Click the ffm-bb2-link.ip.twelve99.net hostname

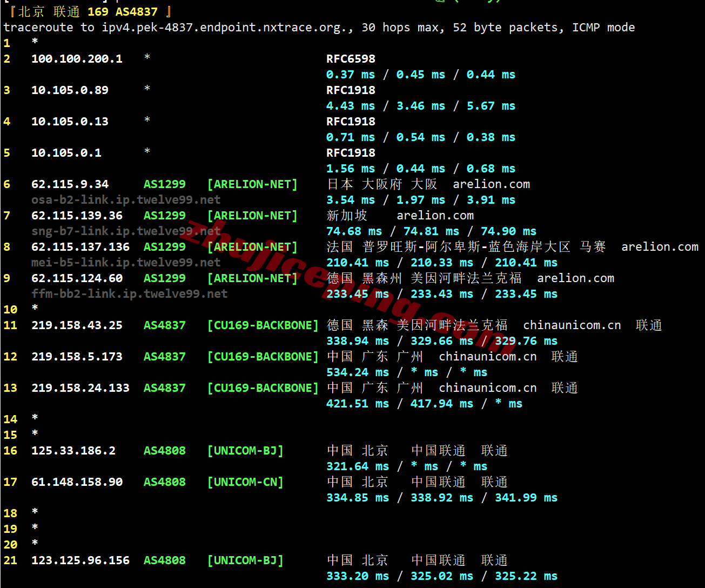[x=129, y=294]
